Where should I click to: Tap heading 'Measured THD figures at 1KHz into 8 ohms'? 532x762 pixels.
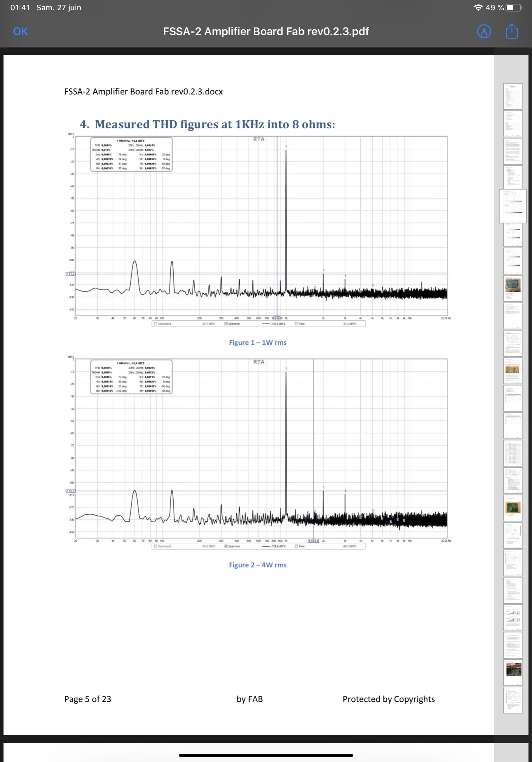point(215,124)
